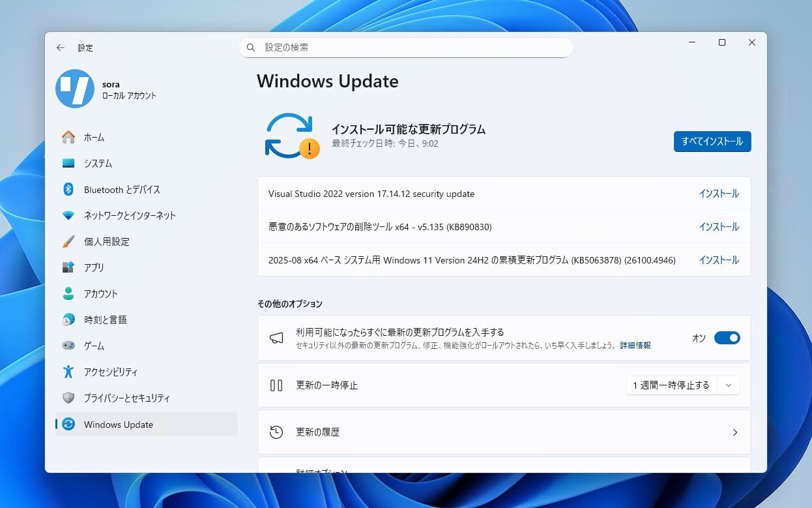Click the 更新の一時停止 label

pyautogui.click(x=326, y=385)
